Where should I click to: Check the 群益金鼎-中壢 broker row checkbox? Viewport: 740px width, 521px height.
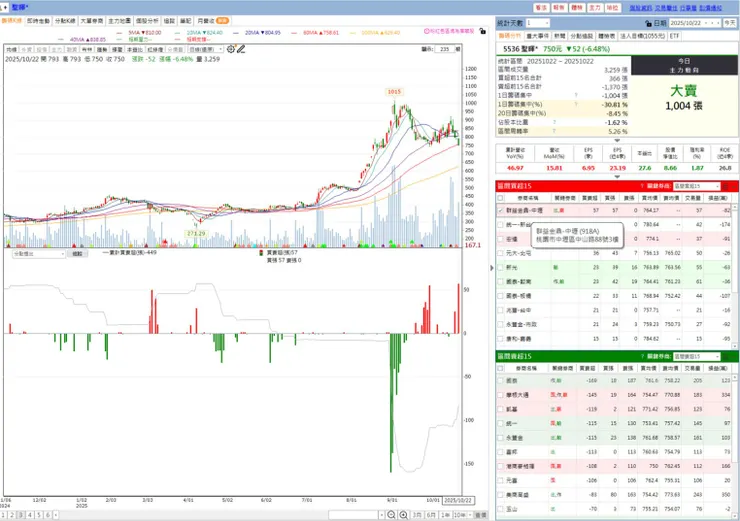coord(500,210)
